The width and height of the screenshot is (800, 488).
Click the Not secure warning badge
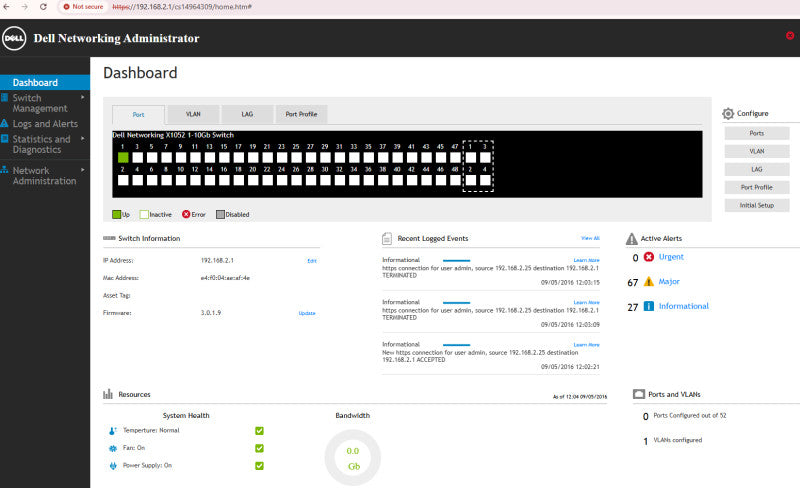[x=83, y=7]
